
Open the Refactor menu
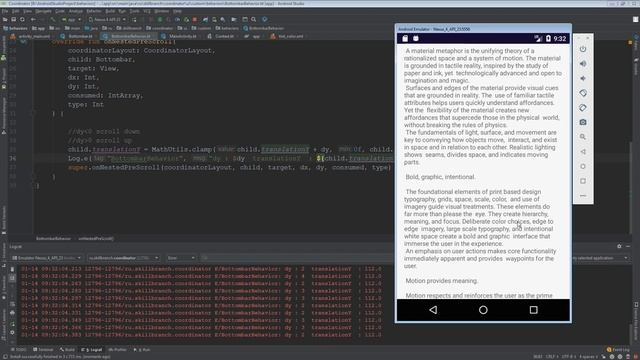[94, 11]
